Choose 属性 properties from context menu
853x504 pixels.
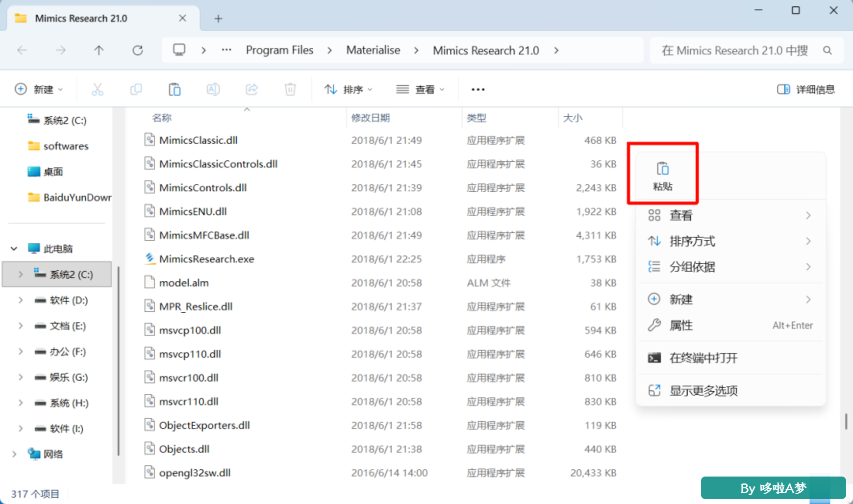730,325
